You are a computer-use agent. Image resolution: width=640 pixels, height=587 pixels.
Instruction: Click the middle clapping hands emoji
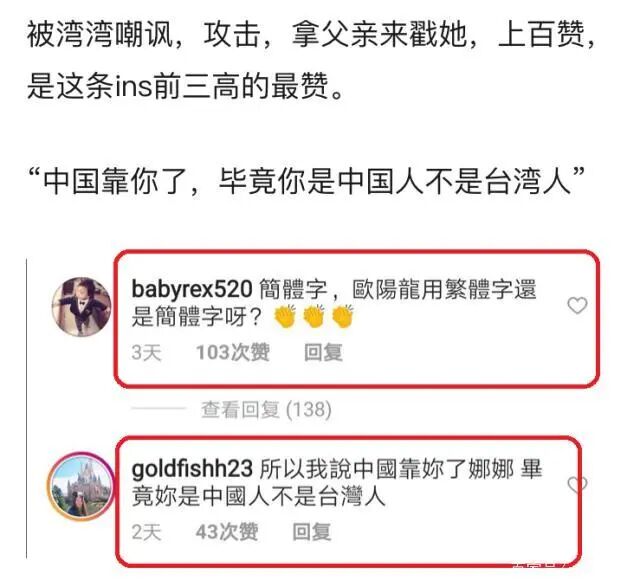pos(313,316)
